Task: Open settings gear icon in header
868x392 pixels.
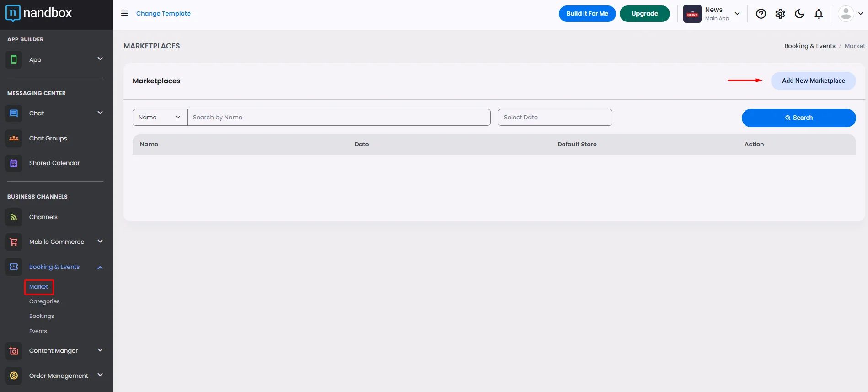Action: pos(780,14)
